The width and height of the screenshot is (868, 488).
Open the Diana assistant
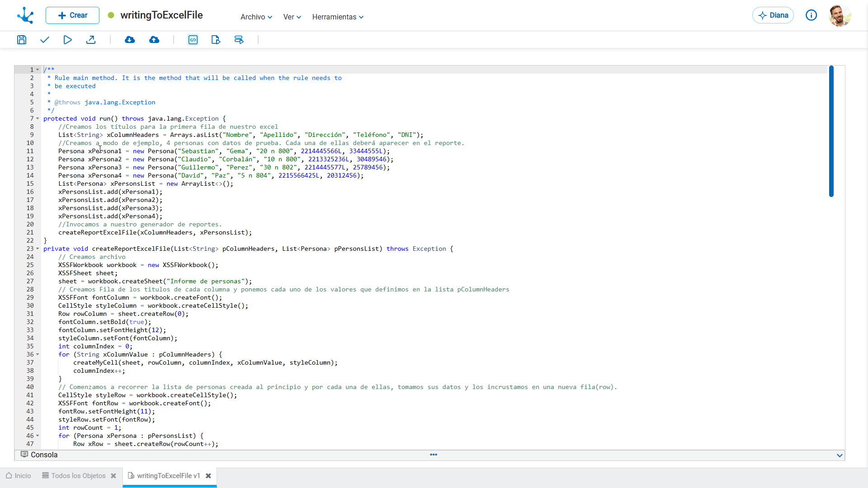point(773,15)
